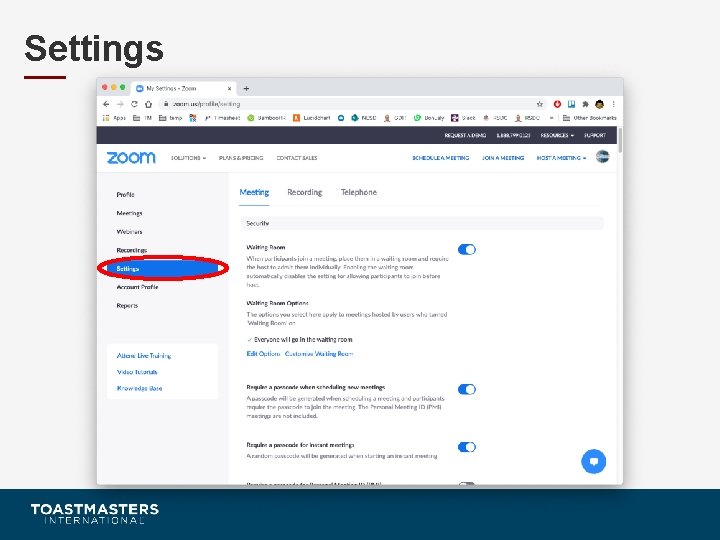
Task: Click the red extension icon in toolbar
Action: 557,104
